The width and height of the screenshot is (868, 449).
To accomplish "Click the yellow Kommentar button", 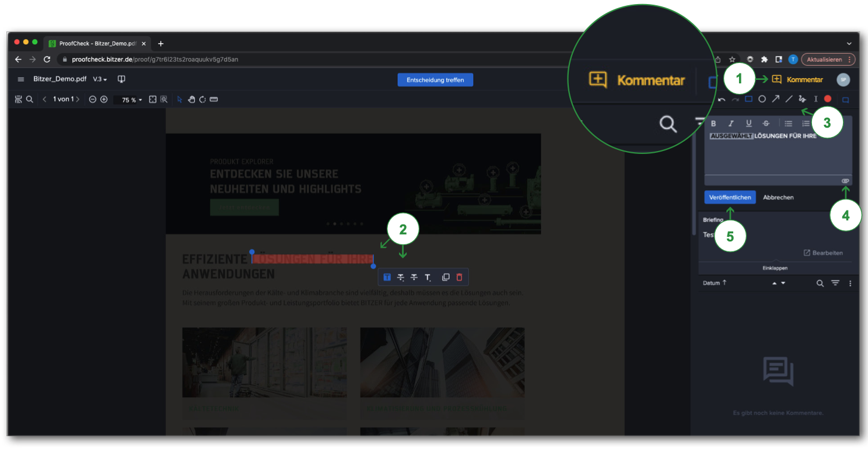I will pos(797,79).
